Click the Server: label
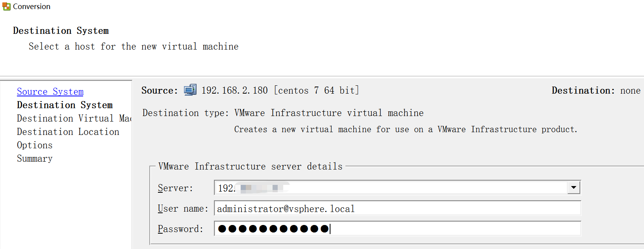Image resolution: width=644 pixels, height=249 pixels. click(175, 188)
